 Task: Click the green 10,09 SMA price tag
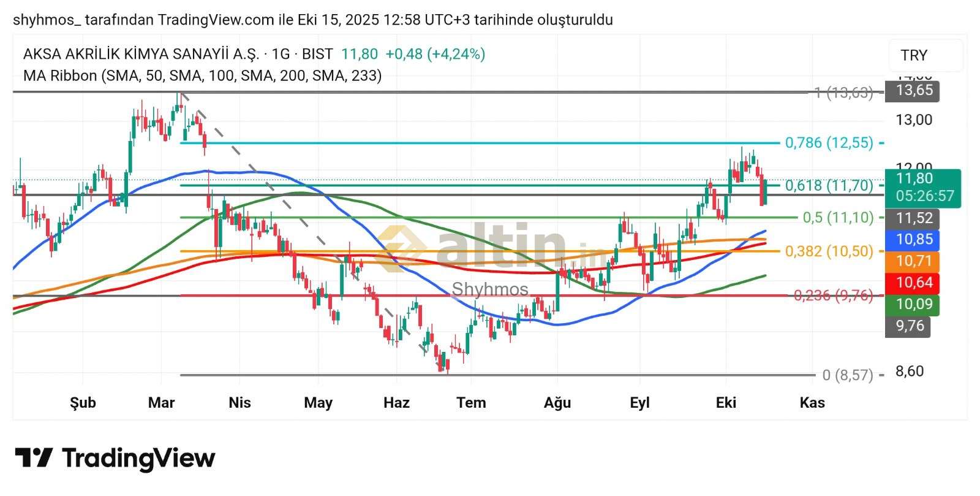coord(914,304)
